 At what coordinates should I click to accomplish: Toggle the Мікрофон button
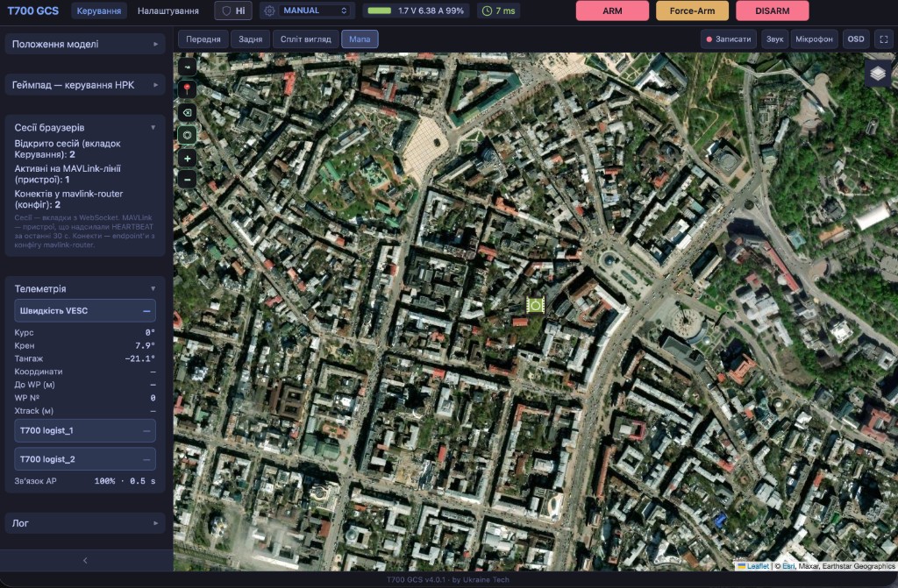pos(814,39)
